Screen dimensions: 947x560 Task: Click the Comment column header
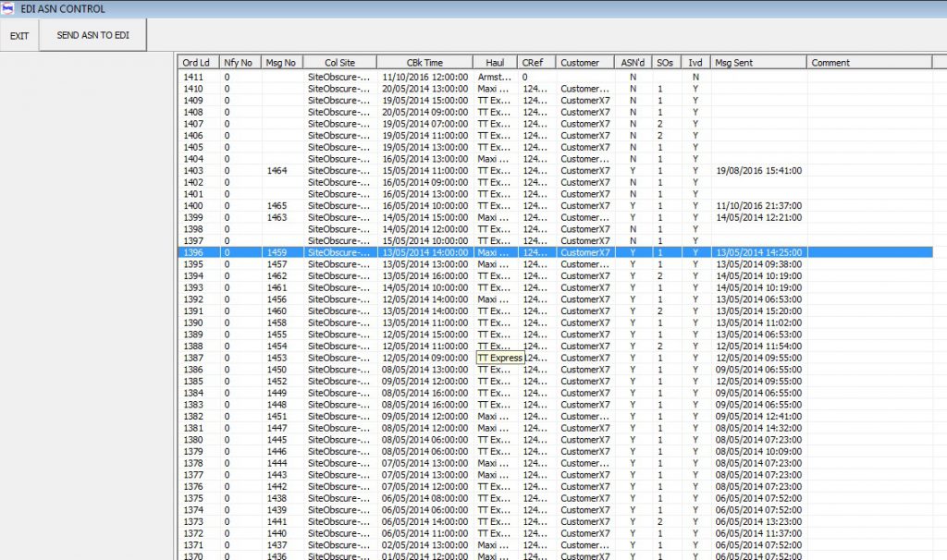[x=830, y=63]
